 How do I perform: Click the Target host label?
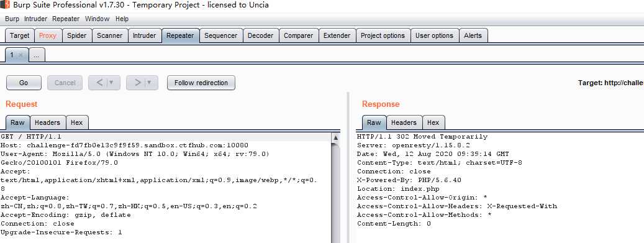[610, 83]
